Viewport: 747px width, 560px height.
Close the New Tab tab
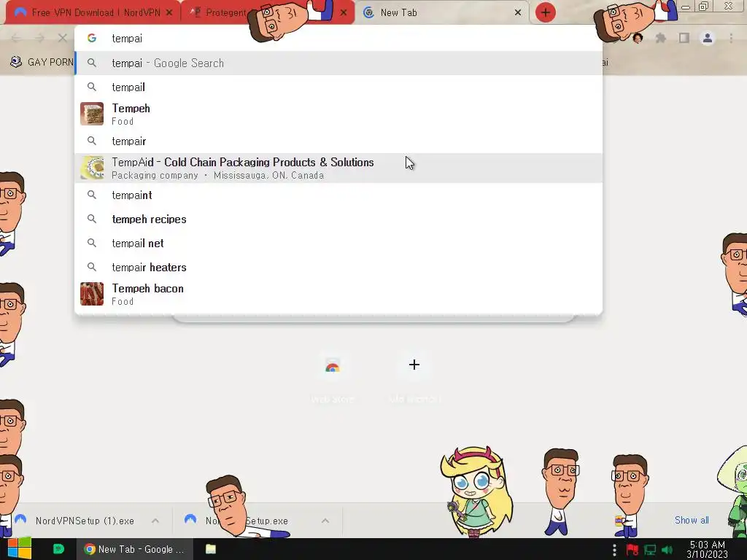pyautogui.click(x=518, y=13)
